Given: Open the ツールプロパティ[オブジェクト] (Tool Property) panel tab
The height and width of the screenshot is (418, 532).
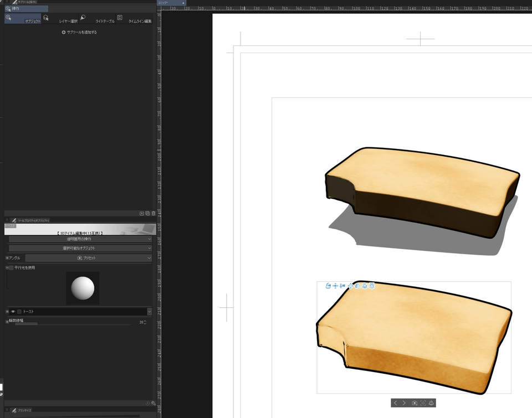Looking at the screenshot, I should coord(30,220).
